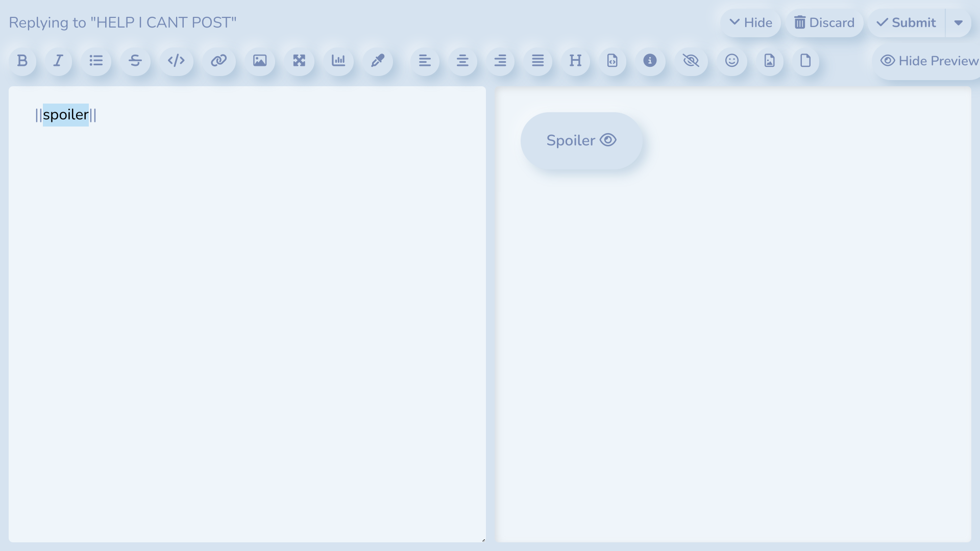Viewport: 980px width, 551px height.
Task: Open the eyedropper color tool
Action: pos(378,61)
